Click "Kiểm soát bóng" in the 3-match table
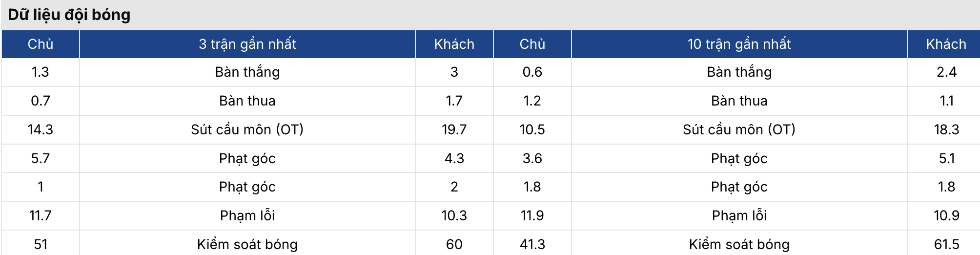Viewport: 980px width, 255px height. click(247, 244)
